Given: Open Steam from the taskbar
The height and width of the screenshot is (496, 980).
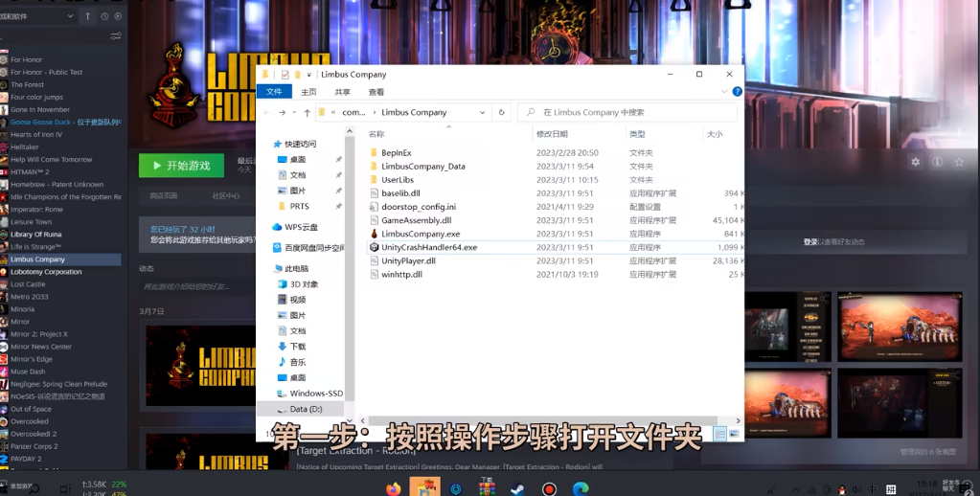Looking at the screenshot, I should pyautogui.click(x=517, y=488).
